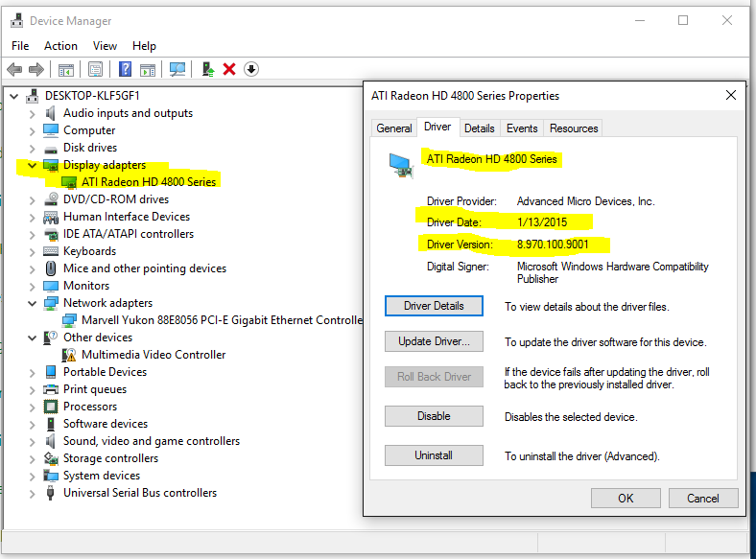Click the Disk drives icon

coord(51,149)
